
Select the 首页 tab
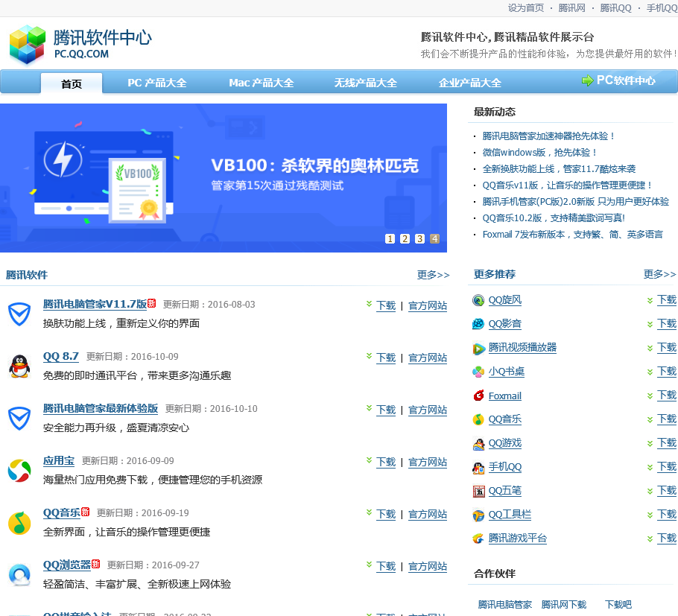(x=72, y=83)
